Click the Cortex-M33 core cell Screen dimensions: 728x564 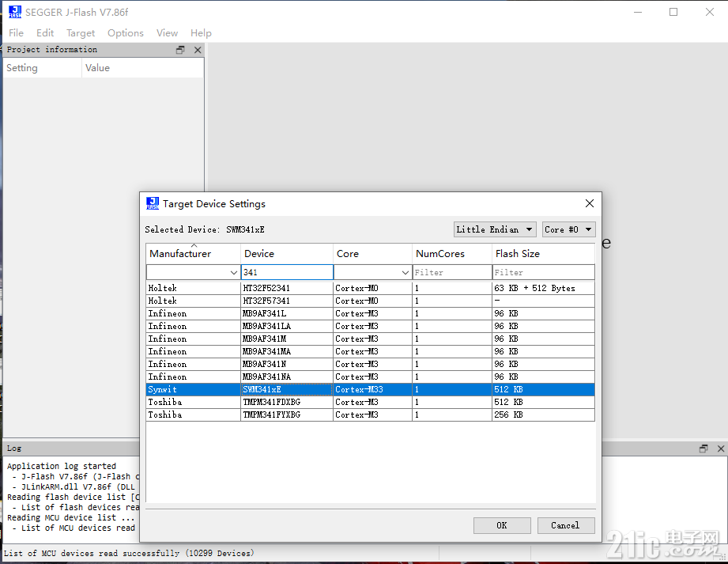coord(372,389)
